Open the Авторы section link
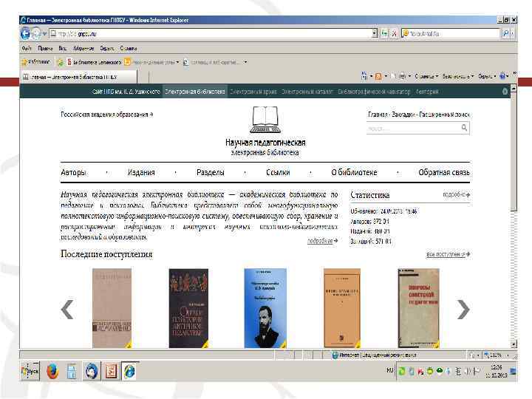This screenshot has width=532, height=399. click(73, 172)
